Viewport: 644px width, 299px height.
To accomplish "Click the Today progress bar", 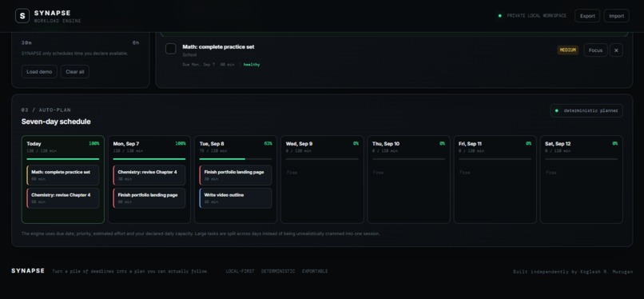I will point(63,159).
